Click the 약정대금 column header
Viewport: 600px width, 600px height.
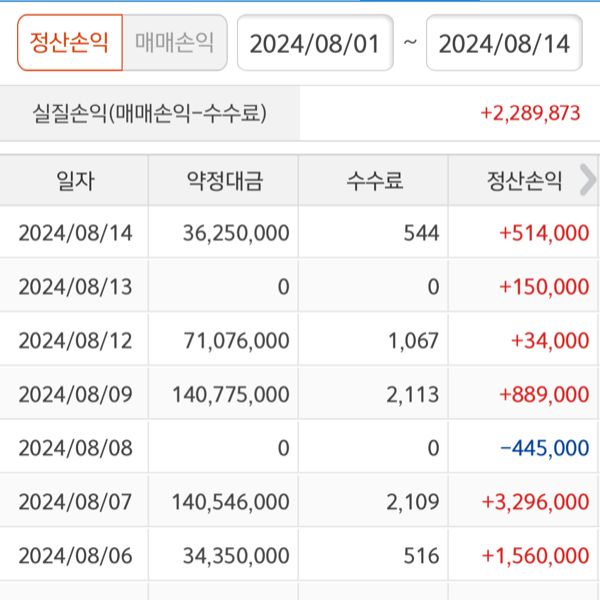point(225,181)
